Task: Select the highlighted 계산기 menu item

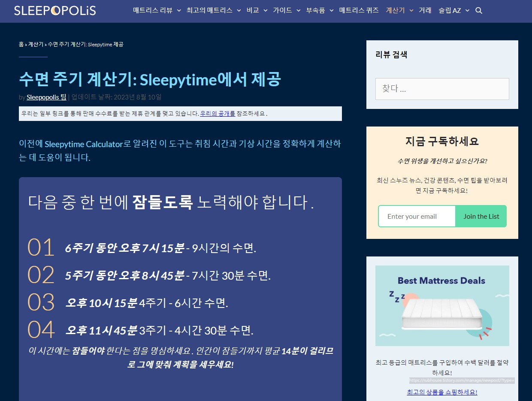Action: click(x=395, y=11)
